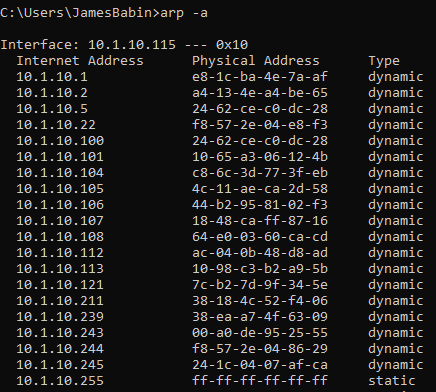Click IP address 10.1.10.105
This screenshot has height=392, width=436.
[x=60, y=189]
